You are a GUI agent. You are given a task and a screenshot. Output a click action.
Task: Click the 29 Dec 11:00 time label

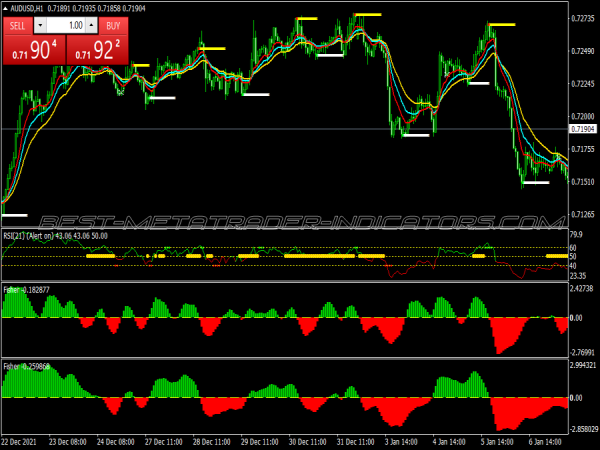click(259, 442)
